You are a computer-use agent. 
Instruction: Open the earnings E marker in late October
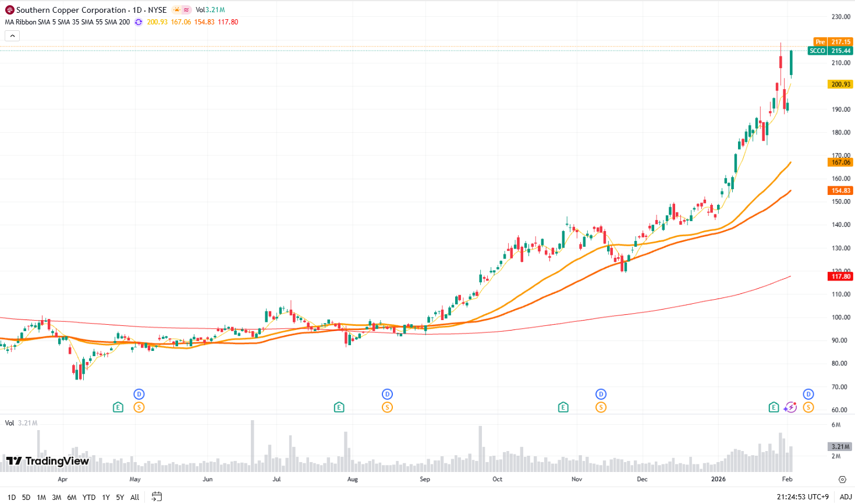(x=563, y=407)
